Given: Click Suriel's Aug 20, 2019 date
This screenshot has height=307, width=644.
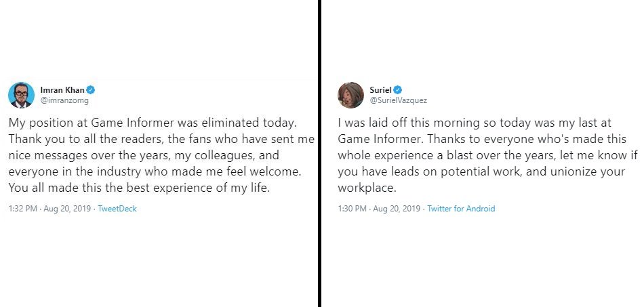Looking at the screenshot, I should coord(397,209).
